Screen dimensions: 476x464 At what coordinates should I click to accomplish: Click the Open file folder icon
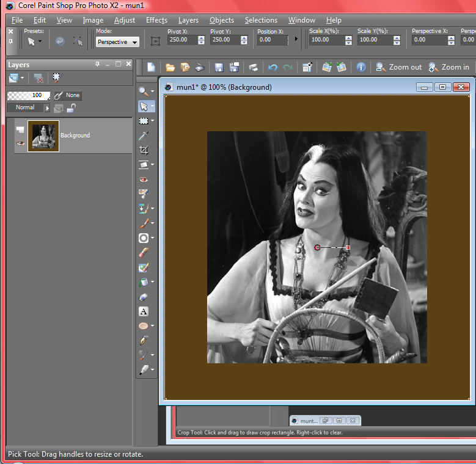170,67
